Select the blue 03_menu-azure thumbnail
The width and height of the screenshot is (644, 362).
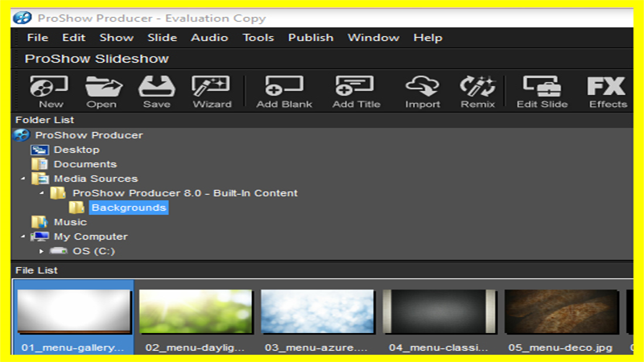317,311
